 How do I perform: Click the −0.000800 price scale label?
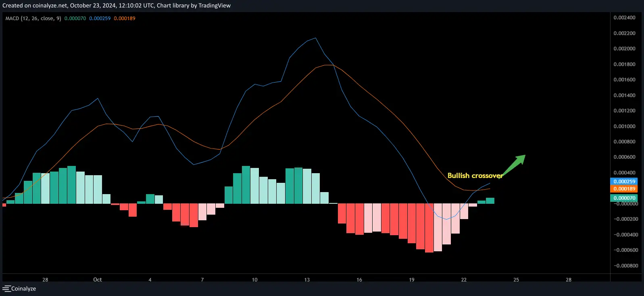[626, 266]
